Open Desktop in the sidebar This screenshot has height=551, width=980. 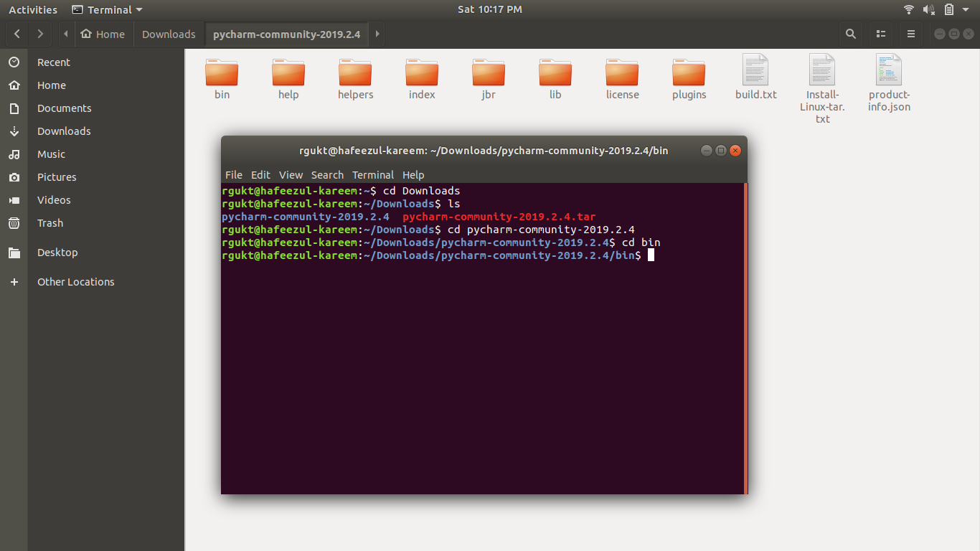[92, 253]
